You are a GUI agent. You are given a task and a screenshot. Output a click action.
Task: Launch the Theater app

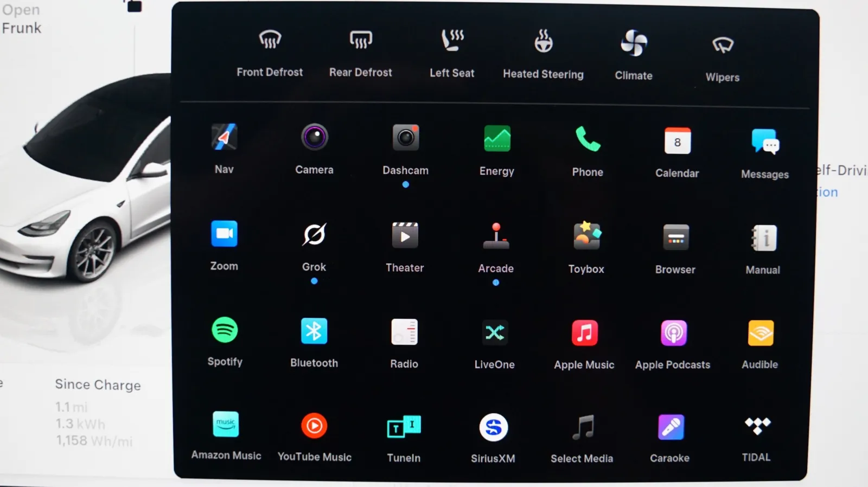point(405,236)
